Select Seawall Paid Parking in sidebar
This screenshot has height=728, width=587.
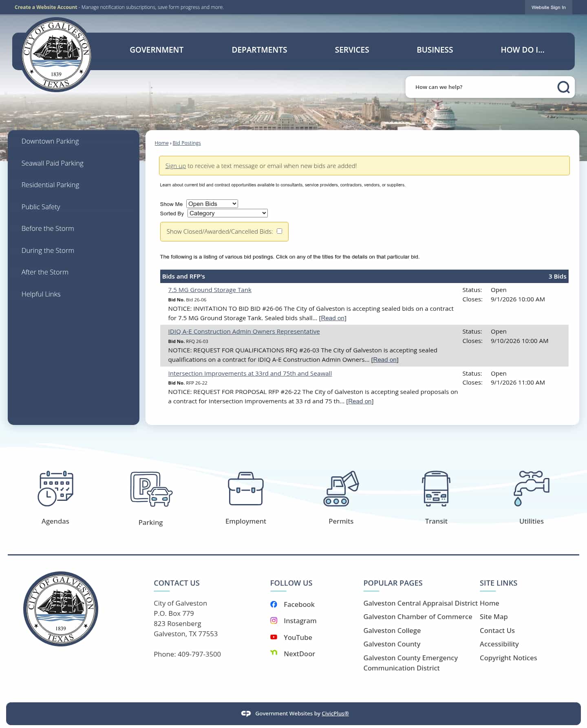coord(52,163)
